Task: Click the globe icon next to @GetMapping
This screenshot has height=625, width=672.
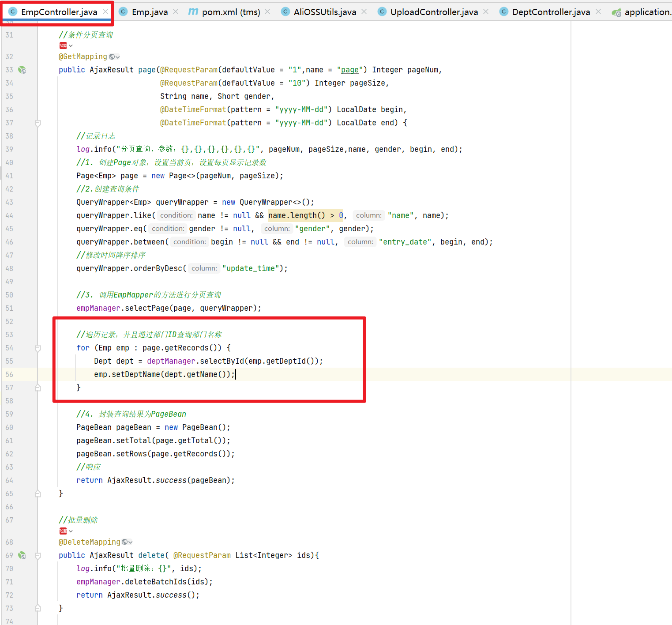Action: 112,57
